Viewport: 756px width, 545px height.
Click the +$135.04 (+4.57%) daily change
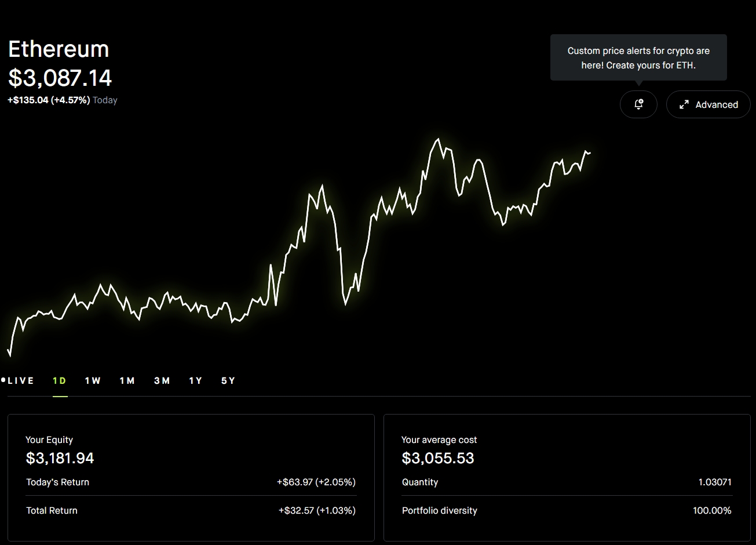coord(49,100)
